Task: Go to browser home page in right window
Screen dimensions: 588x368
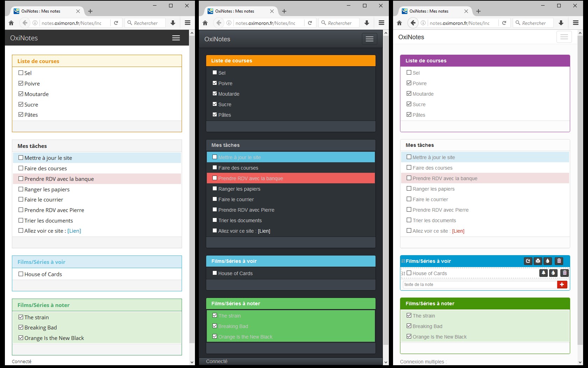Action: (x=399, y=23)
